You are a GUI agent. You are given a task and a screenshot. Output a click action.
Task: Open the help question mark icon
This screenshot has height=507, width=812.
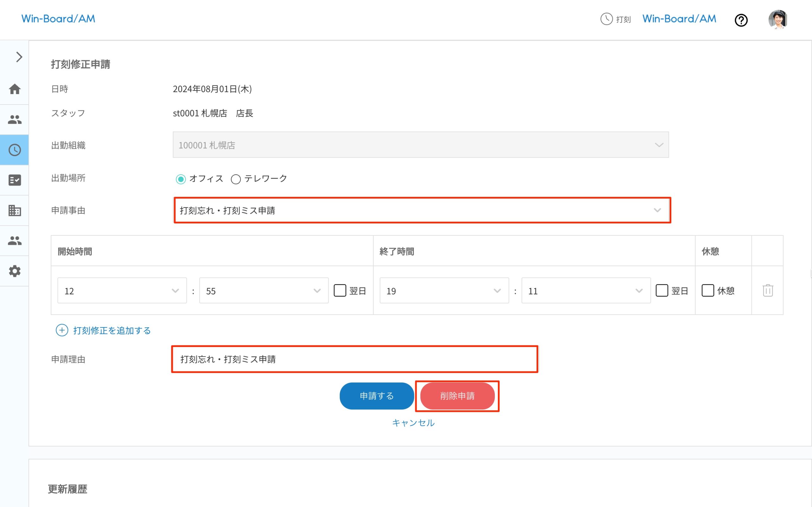741,20
